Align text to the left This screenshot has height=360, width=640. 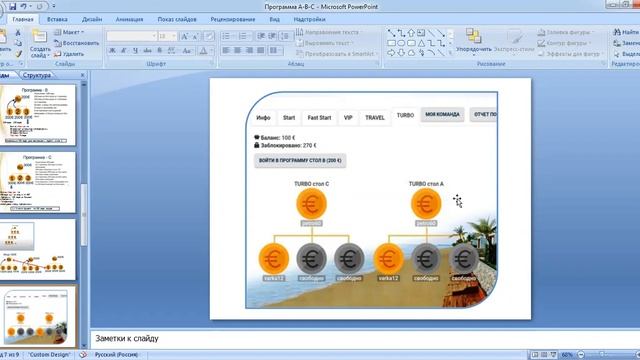pos(226,50)
